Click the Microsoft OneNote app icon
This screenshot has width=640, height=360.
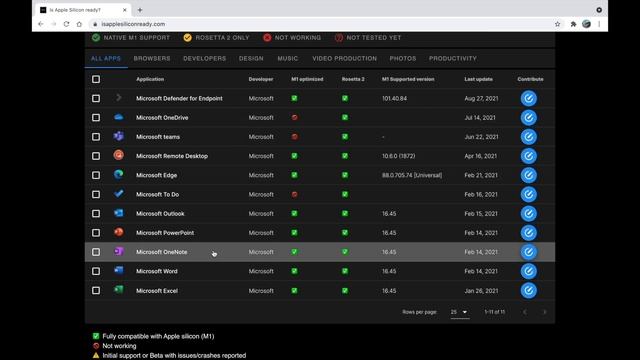(x=118, y=251)
